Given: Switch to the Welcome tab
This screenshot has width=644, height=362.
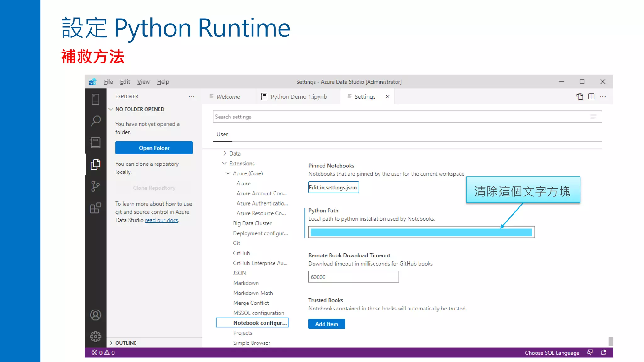Looking at the screenshot, I should (228, 96).
